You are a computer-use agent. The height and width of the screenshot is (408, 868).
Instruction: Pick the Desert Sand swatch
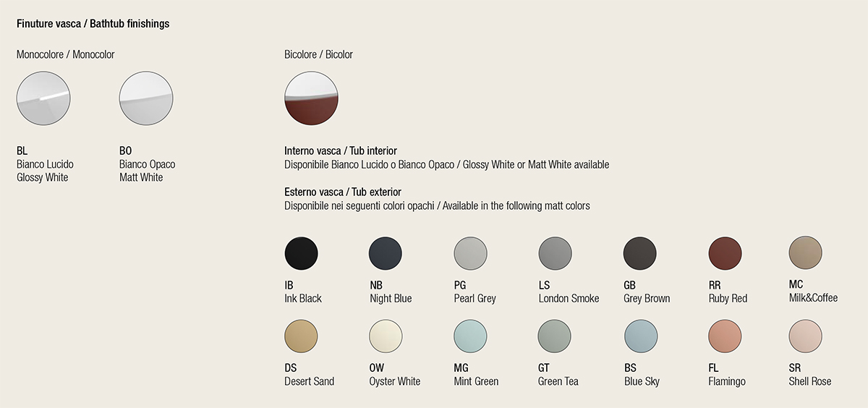(x=301, y=336)
